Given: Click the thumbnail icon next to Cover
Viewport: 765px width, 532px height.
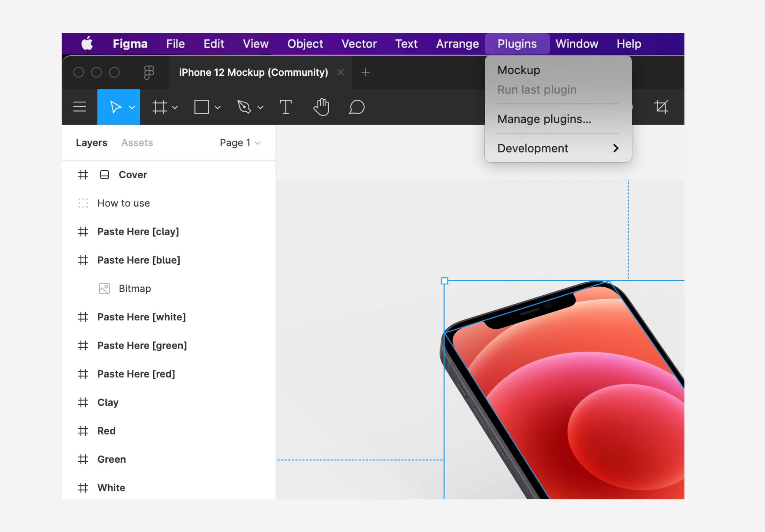Looking at the screenshot, I should pos(104,175).
